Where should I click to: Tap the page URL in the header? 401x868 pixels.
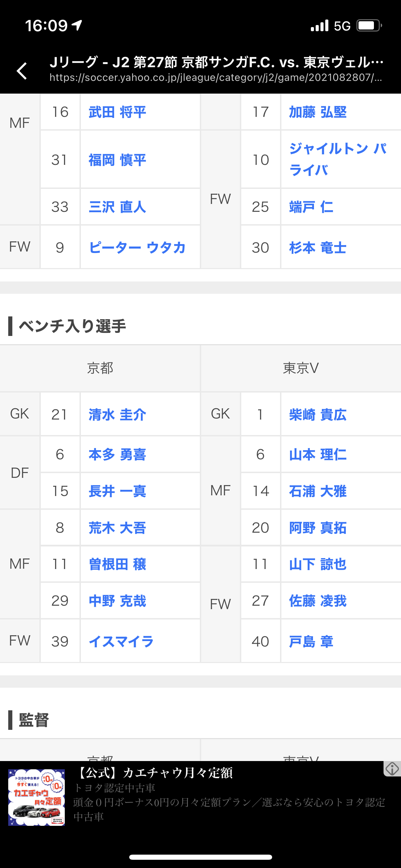216,78
